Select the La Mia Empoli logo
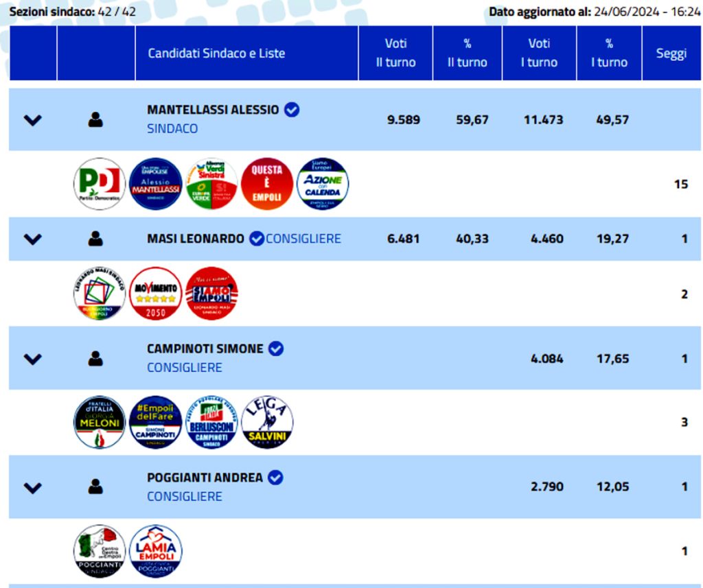This screenshot has width=703, height=588. click(x=156, y=551)
